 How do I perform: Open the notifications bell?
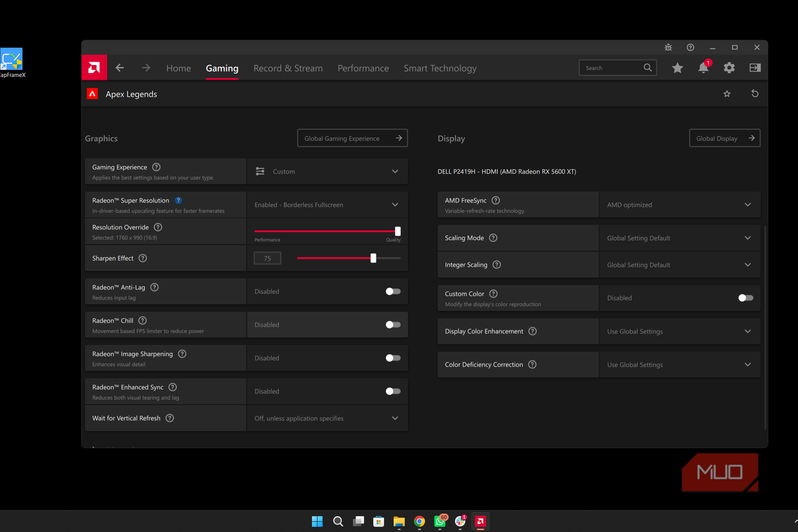pos(703,67)
